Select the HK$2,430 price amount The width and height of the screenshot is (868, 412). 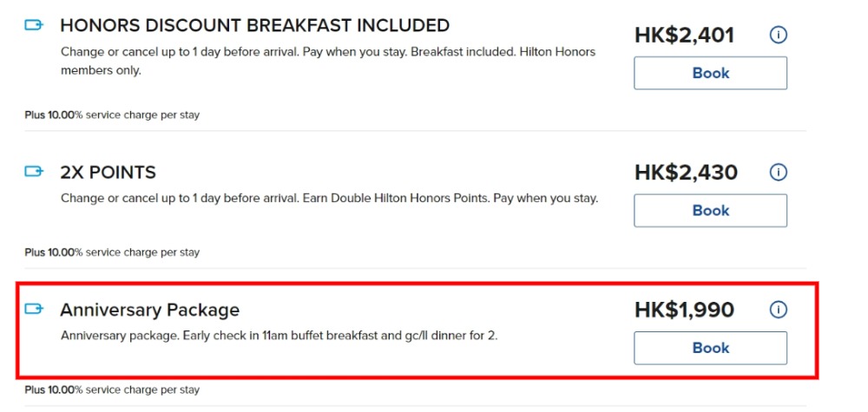click(x=684, y=172)
